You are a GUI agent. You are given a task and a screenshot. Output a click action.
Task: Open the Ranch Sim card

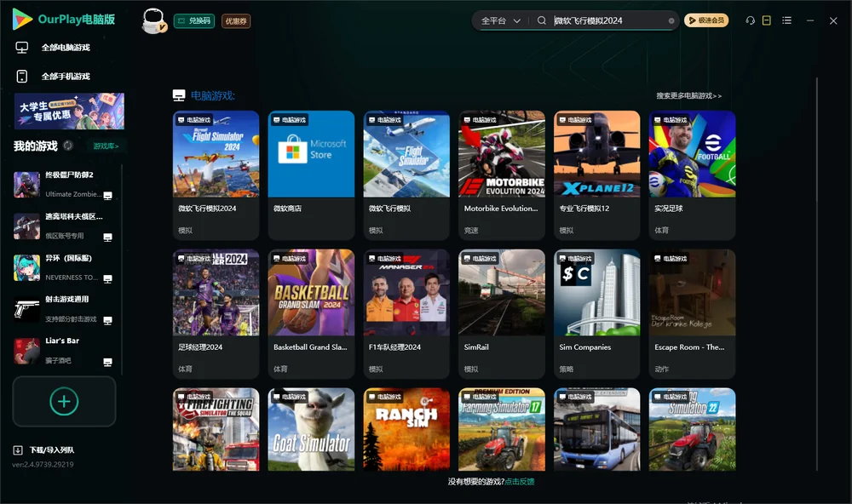coord(406,429)
